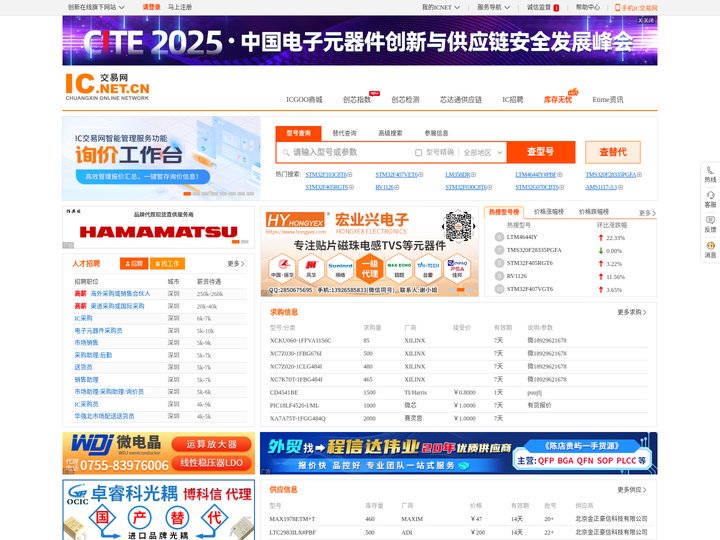
Task: Switch to 参数信息 tab
Action: pos(436,133)
